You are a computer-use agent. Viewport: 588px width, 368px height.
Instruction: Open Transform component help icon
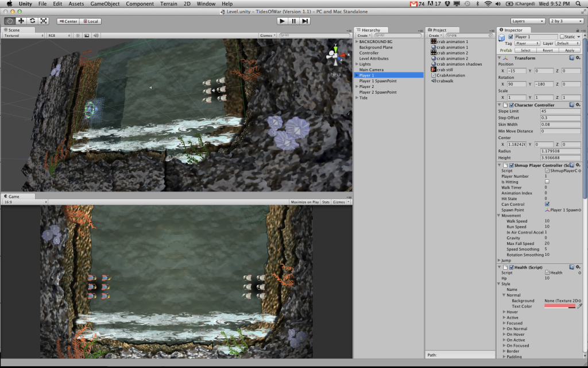pos(571,58)
